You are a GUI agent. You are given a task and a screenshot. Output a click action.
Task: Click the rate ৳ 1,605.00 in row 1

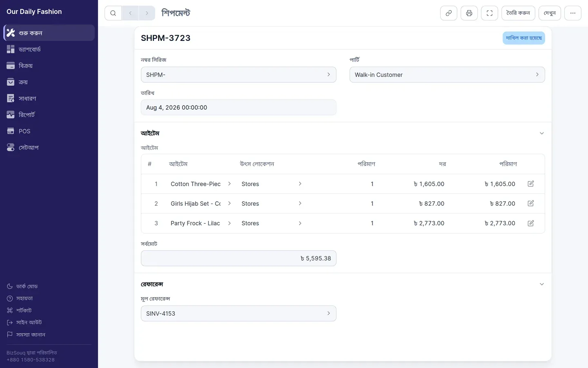[x=429, y=184]
